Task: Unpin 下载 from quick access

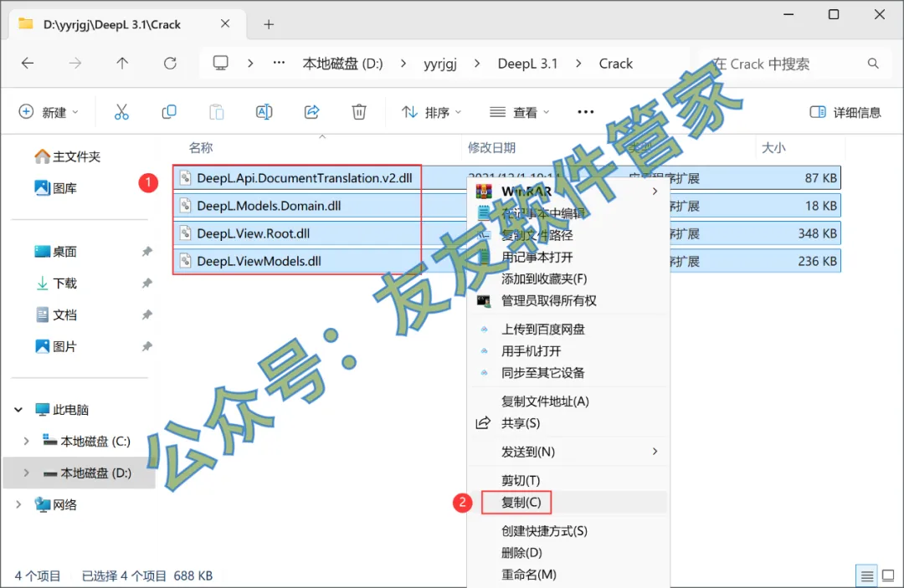Action: (x=147, y=283)
